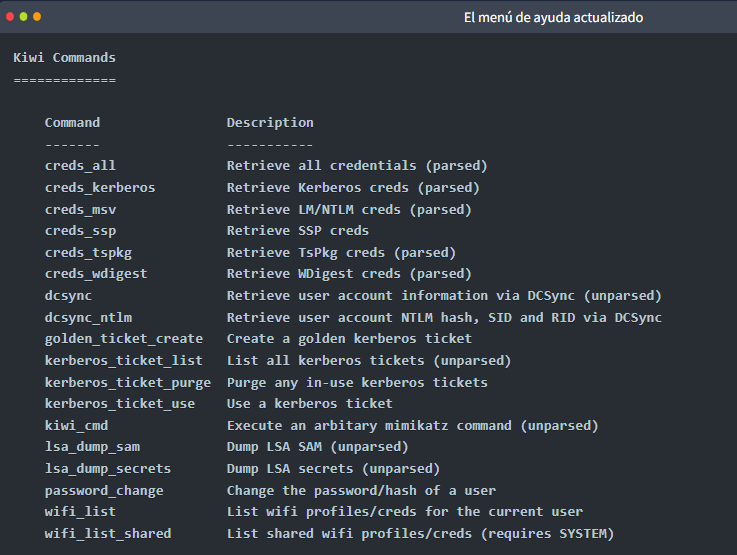This screenshot has height=555, width=737.
Task: Click the 'Description' column header
Action: click(270, 123)
